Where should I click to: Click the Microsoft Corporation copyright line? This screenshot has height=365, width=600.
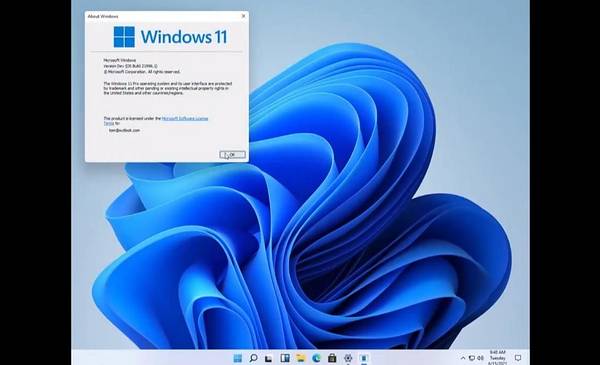click(x=142, y=72)
